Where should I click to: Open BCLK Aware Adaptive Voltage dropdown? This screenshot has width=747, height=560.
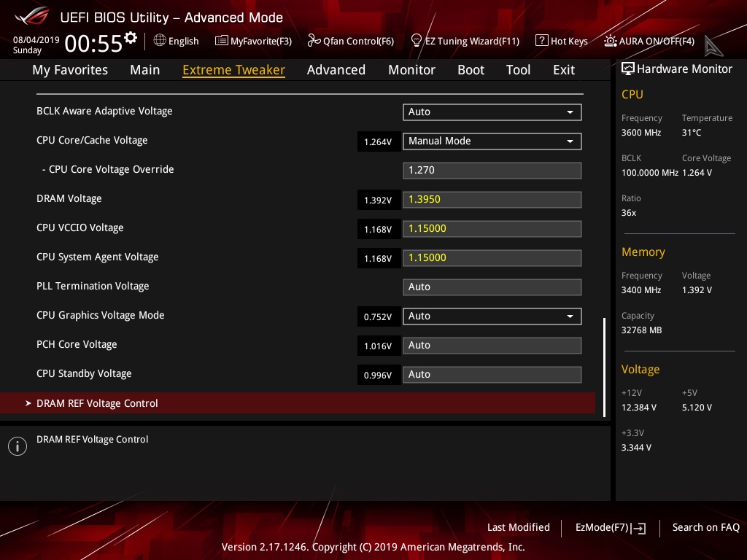click(x=492, y=112)
